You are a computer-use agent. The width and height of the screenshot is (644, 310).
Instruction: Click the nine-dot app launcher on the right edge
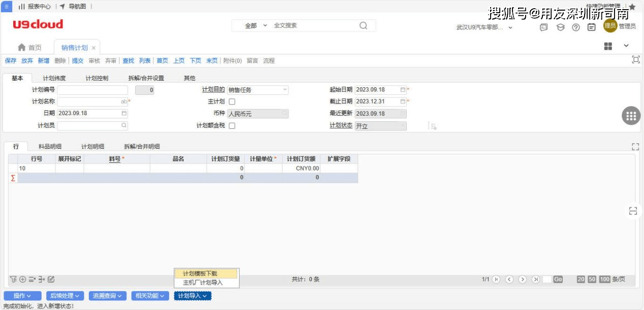coord(631,115)
